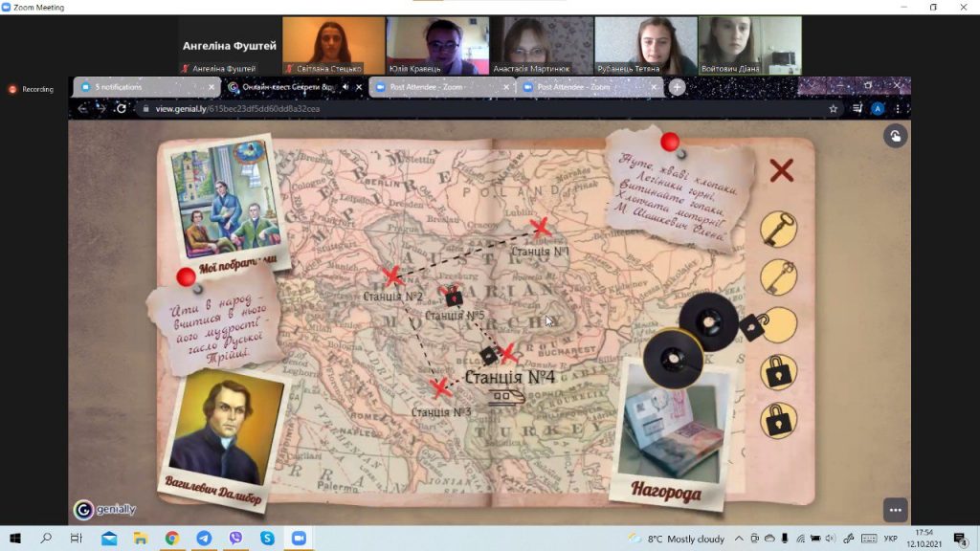
Task: Click the bottom padlock circle icon
Action: pyautogui.click(x=779, y=420)
